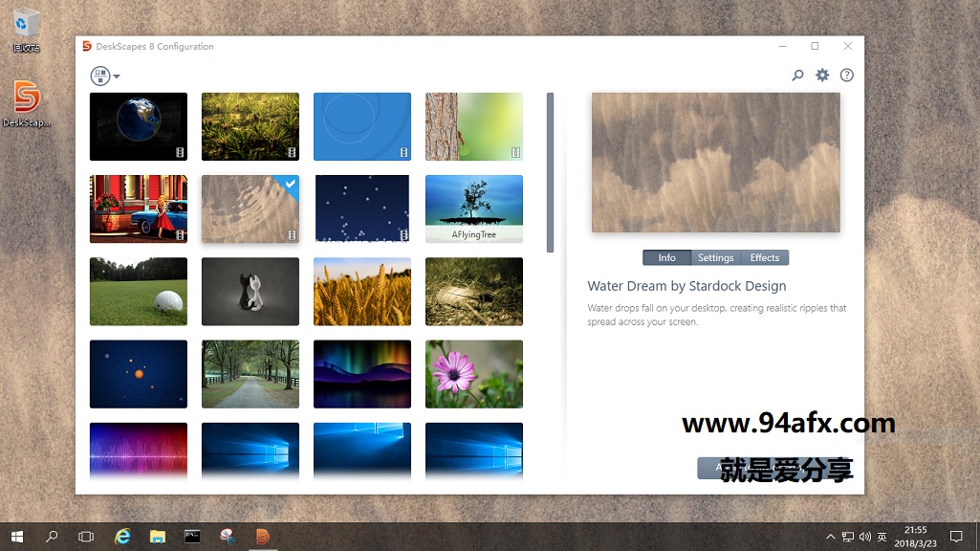Select the checked sand Water Dream wallpaper
Image resolution: width=980 pixels, height=551 pixels.
point(250,209)
